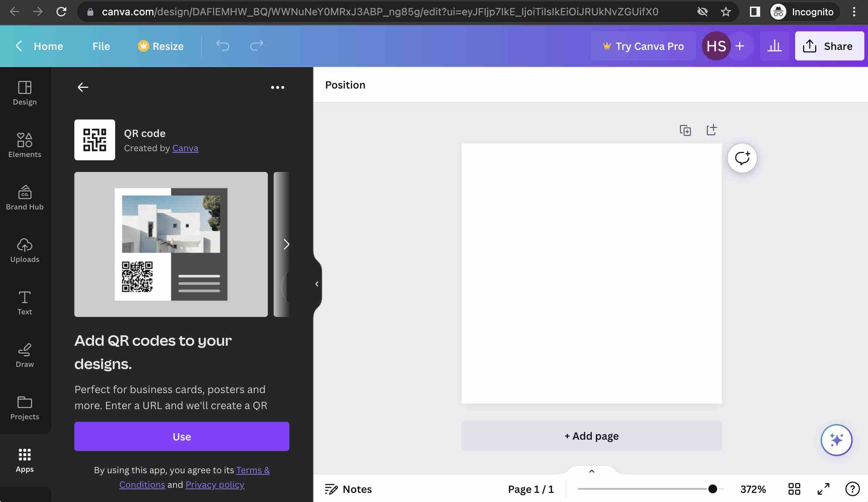Toggle browser side panel
868x502 pixels.
pos(755,12)
